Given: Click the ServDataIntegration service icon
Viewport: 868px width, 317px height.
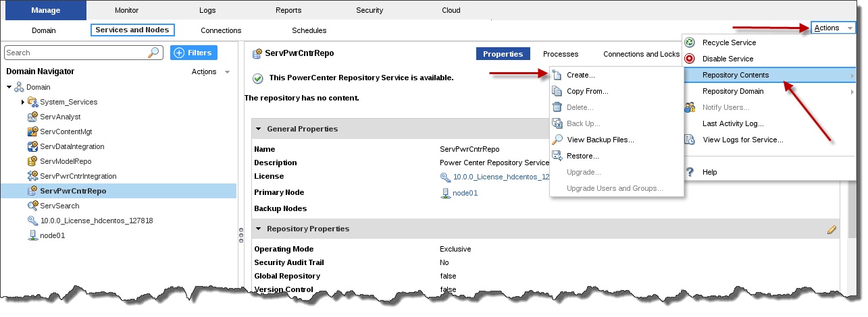Looking at the screenshot, I should pyautogui.click(x=32, y=146).
